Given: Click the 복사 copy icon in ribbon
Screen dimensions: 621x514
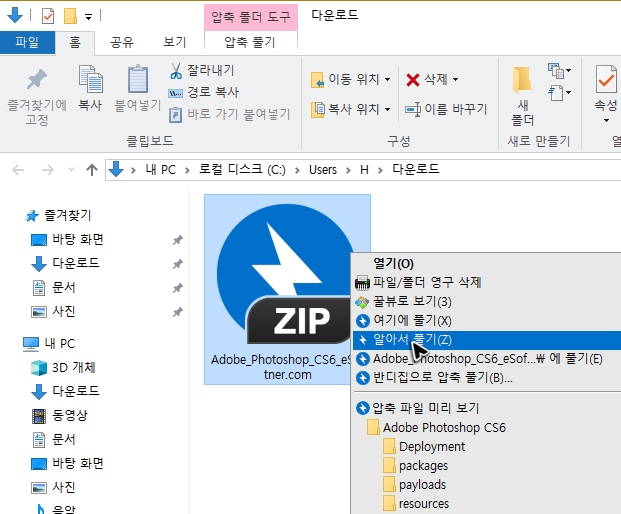Looking at the screenshot, I should pyautogui.click(x=90, y=79).
